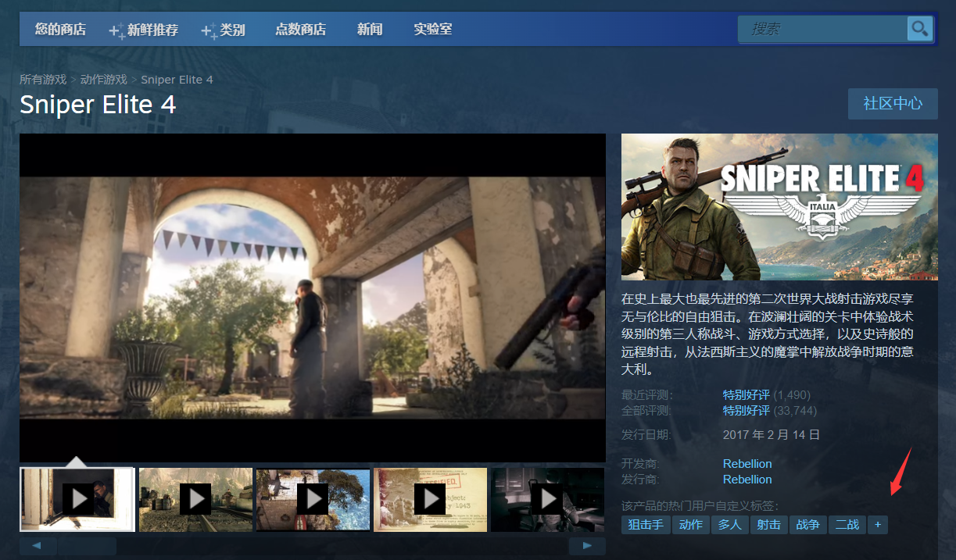
Task: Go to 点数商店 tab
Action: (x=300, y=30)
